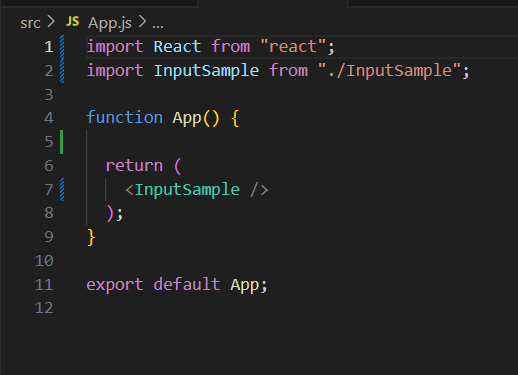Click line number 11 in gutter
Screen dimensions: 518x375
point(44,285)
